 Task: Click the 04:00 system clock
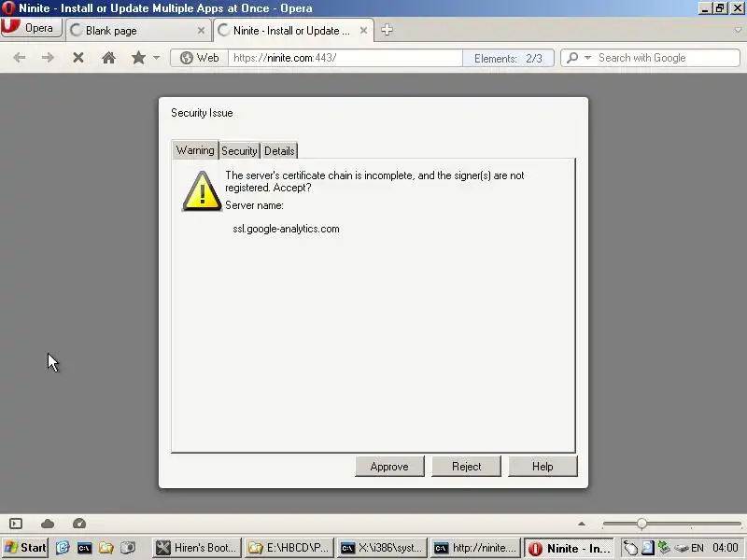pos(726,548)
